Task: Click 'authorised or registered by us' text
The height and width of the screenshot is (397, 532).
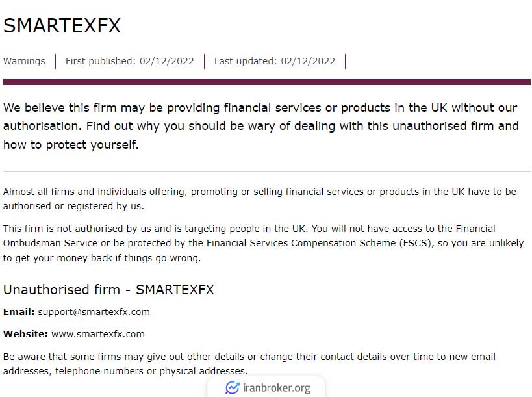Action: [73, 206]
